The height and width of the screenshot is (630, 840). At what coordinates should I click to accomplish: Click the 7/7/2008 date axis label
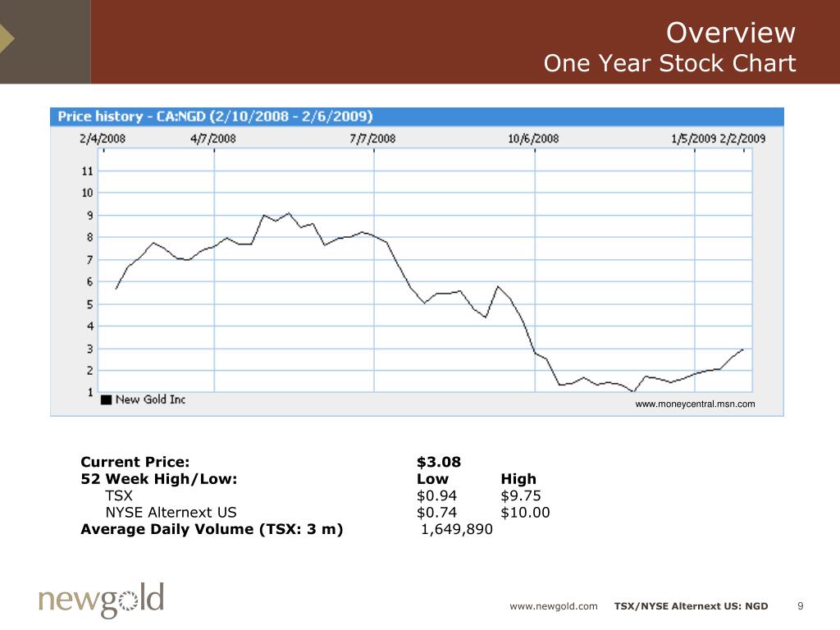pos(373,138)
